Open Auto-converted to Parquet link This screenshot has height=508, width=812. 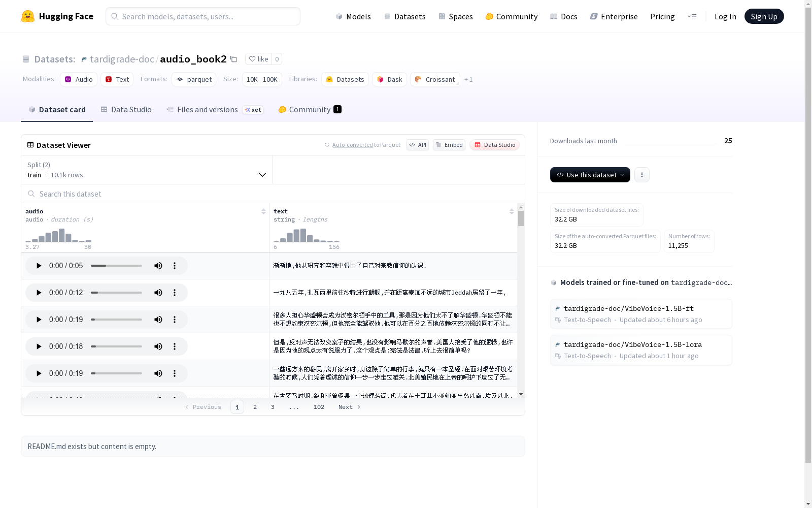point(362,145)
